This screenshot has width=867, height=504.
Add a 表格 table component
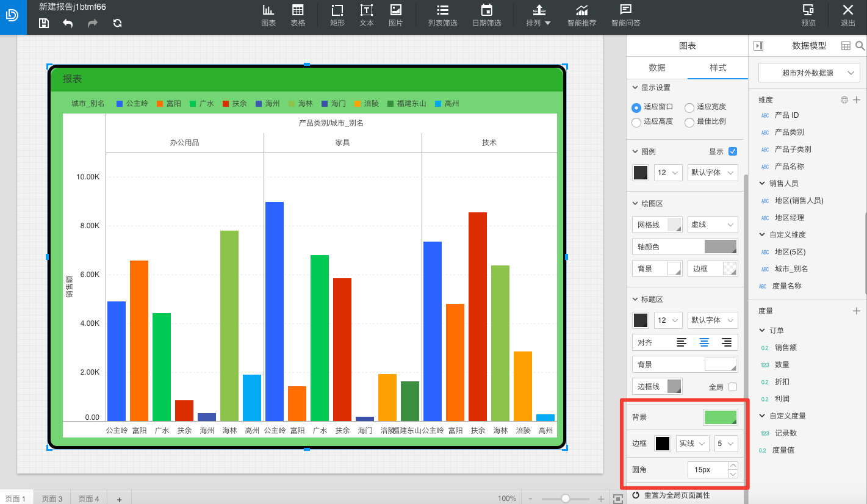pyautogui.click(x=298, y=16)
